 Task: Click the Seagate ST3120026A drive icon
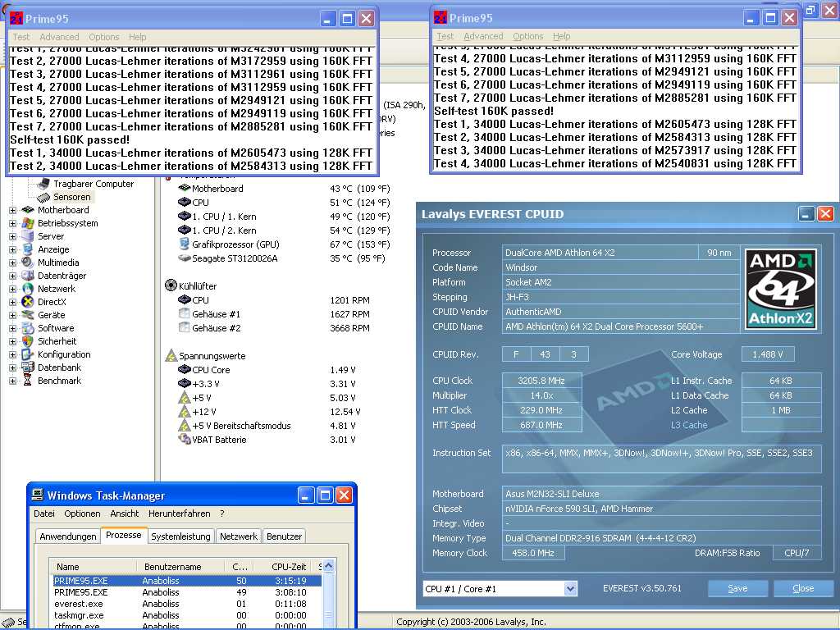click(x=185, y=258)
